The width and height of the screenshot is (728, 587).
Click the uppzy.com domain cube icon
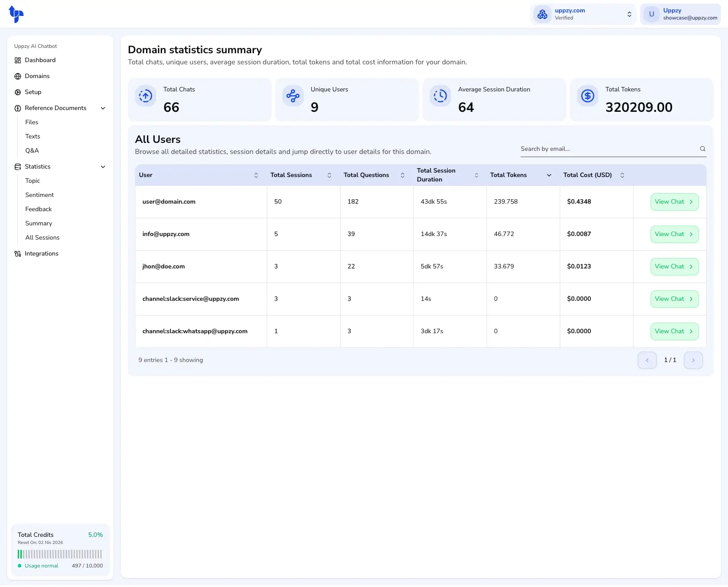542,14
